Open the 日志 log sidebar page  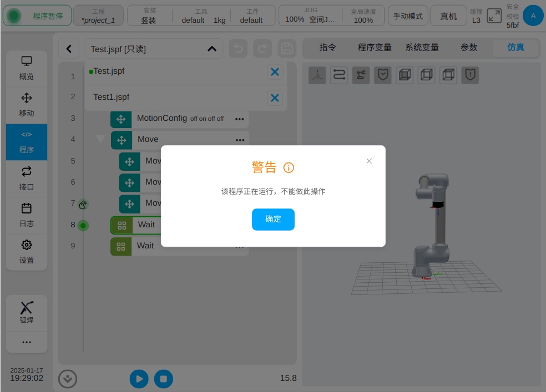(x=27, y=215)
